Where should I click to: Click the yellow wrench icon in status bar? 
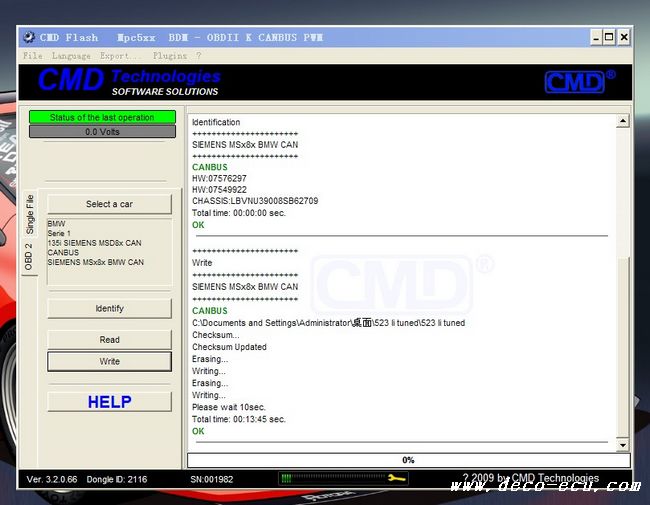(397, 478)
